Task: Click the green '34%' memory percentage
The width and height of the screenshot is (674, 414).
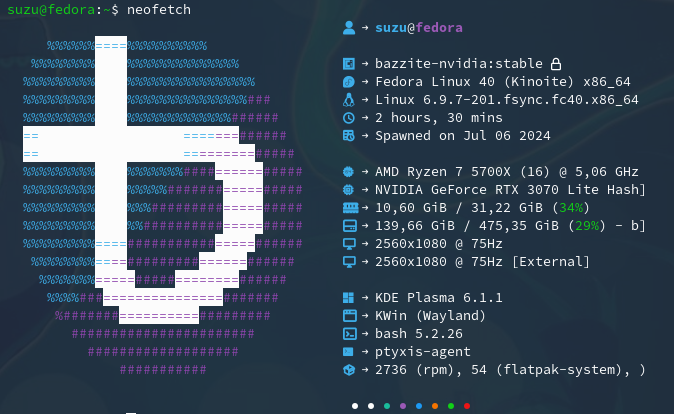Action: (x=571, y=208)
